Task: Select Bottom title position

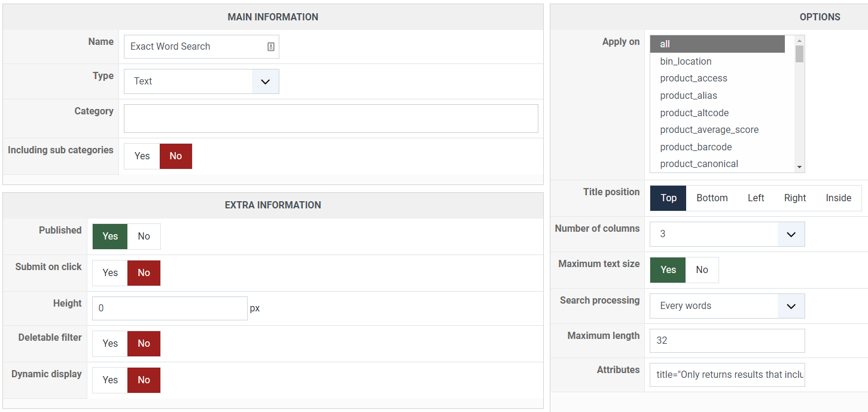Action: pyautogui.click(x=712, y=198)
